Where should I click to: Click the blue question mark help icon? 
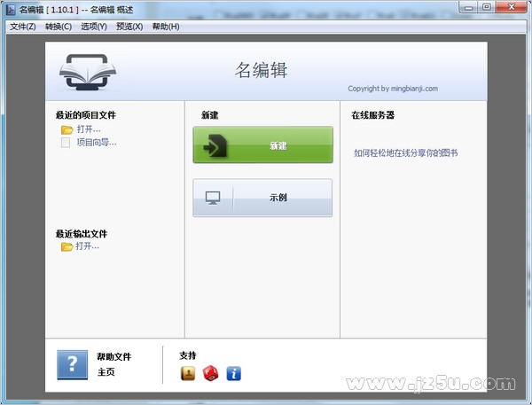(x=73, y=365)
